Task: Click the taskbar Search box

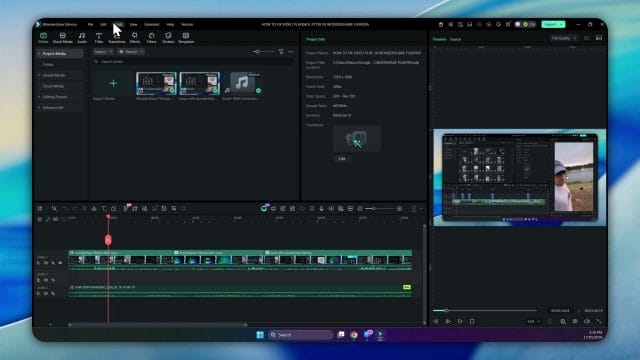Action: tap(300, 335)
